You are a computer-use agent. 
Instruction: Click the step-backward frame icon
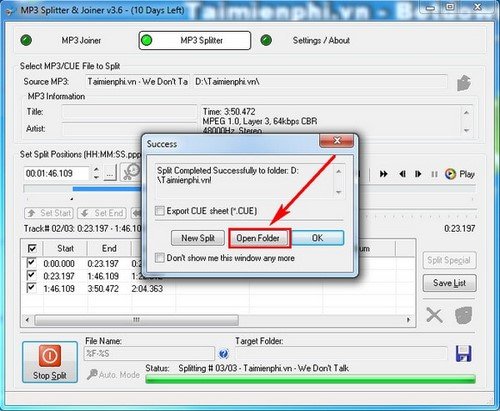(402, 174)
